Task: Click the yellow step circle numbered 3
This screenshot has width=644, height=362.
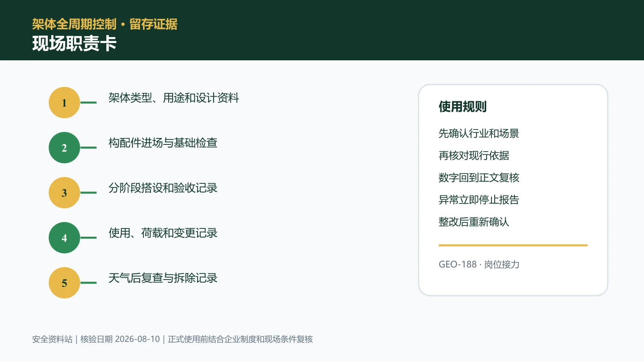Action: point(64,193)
